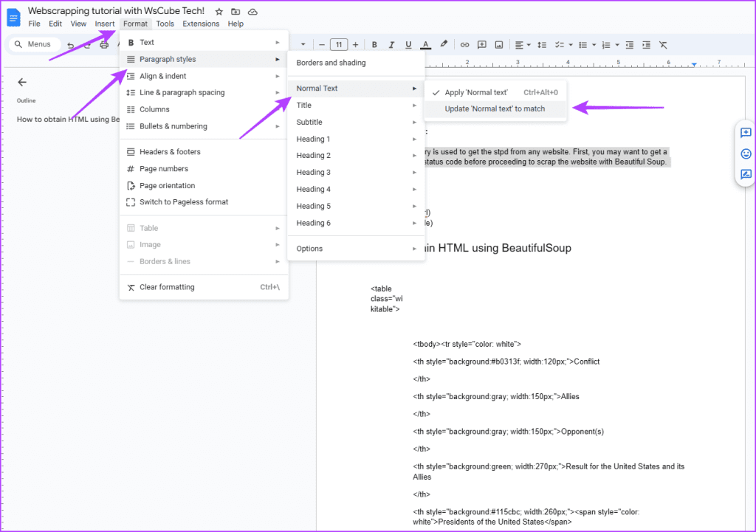The image size is (756, 532).
Task: Open the insert link tool
Action: (464, 44)
